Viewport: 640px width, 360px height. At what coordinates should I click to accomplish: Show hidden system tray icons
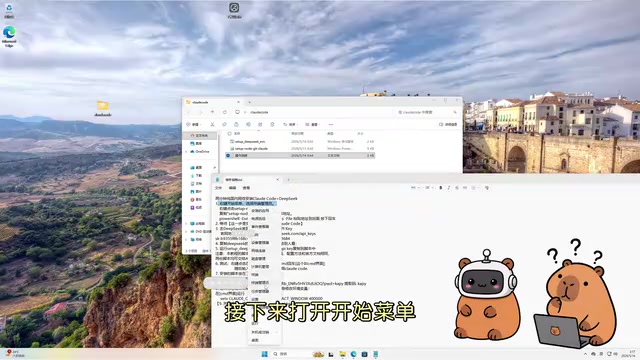click(x=585, y=354)
